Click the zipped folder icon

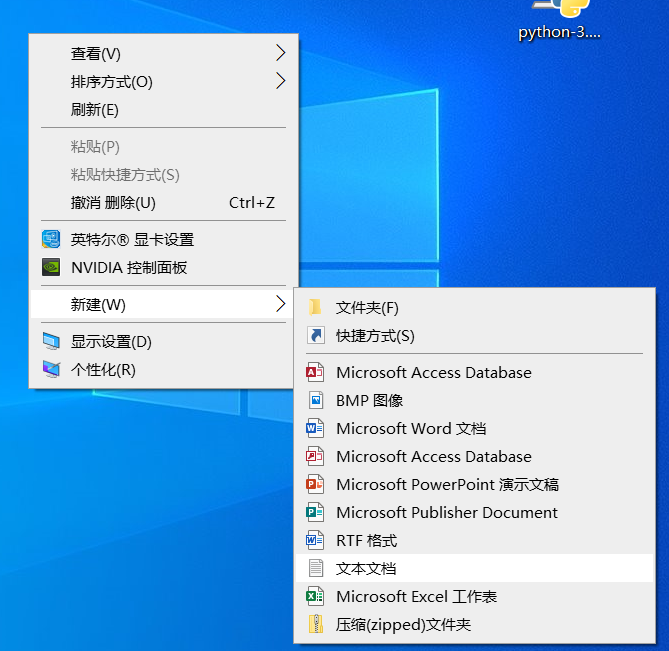(x=315, y=624)
